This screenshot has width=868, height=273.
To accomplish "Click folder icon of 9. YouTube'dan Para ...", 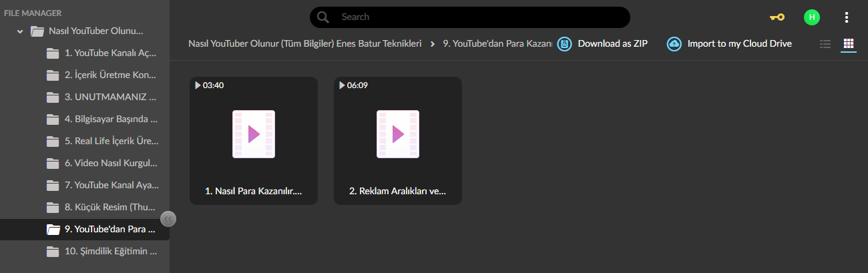I will pyautogui.click(x=53, y=230).
